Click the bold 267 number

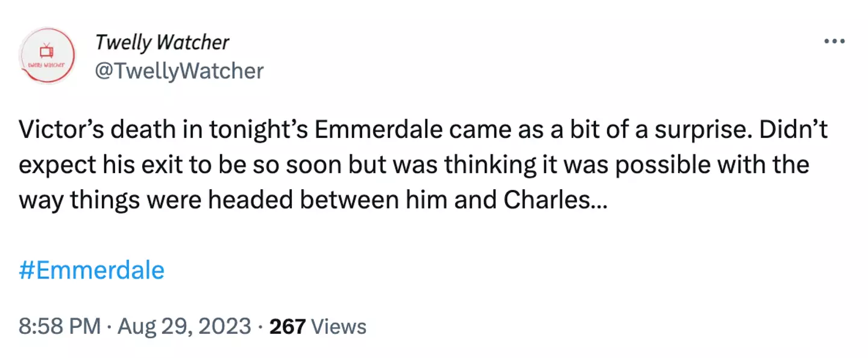click(x=288, y=327)
